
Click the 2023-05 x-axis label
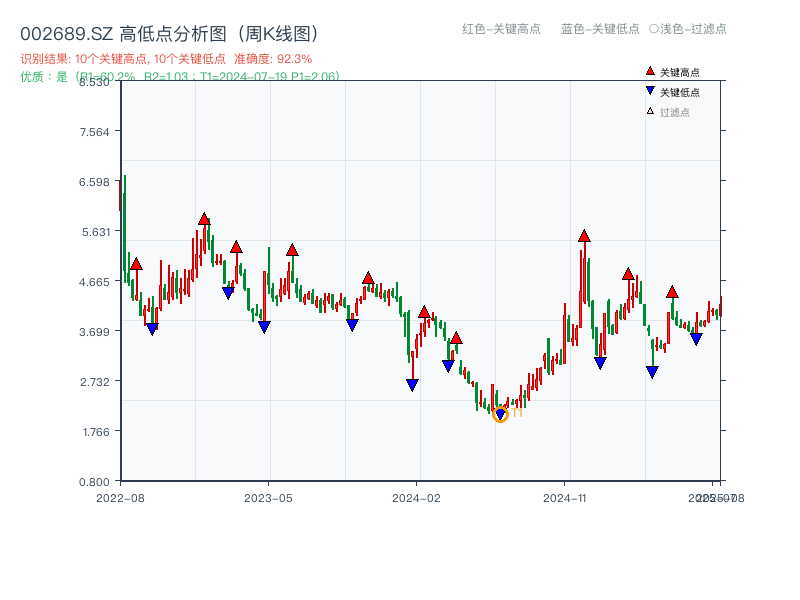268,498
